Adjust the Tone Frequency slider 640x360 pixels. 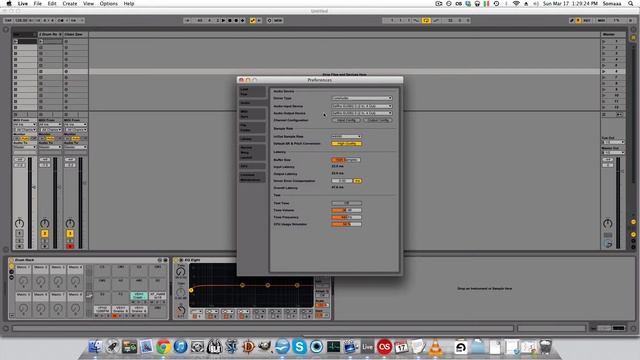coord(346,217)
